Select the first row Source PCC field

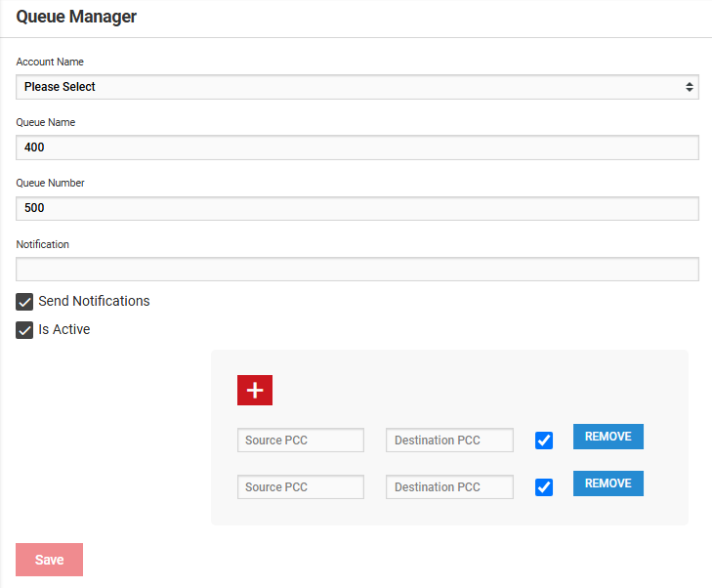pos(301,440)
